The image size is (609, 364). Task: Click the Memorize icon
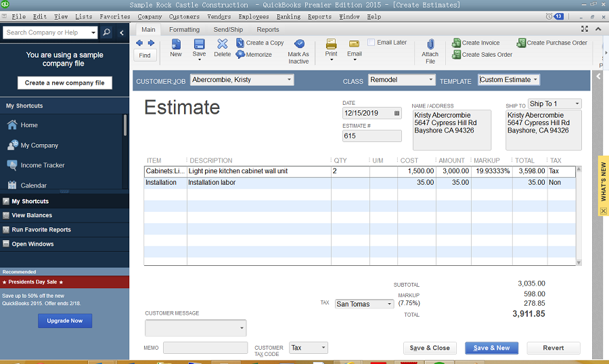point(240,54)
